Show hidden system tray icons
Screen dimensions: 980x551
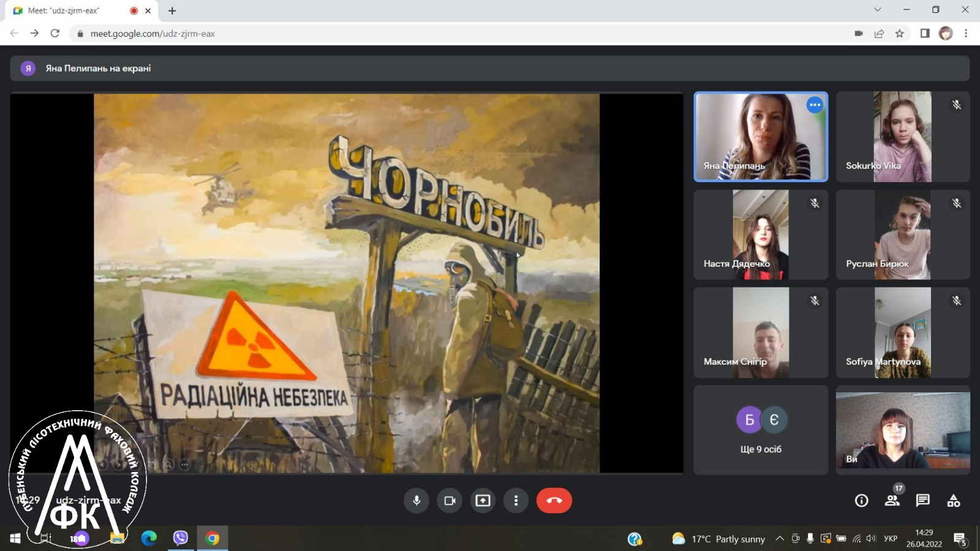pyautogui.click(x=780, y=539)
